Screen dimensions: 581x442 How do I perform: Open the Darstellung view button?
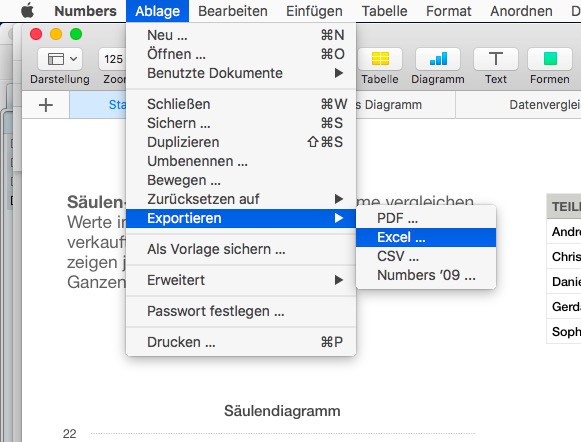click(x=60, y=59)
